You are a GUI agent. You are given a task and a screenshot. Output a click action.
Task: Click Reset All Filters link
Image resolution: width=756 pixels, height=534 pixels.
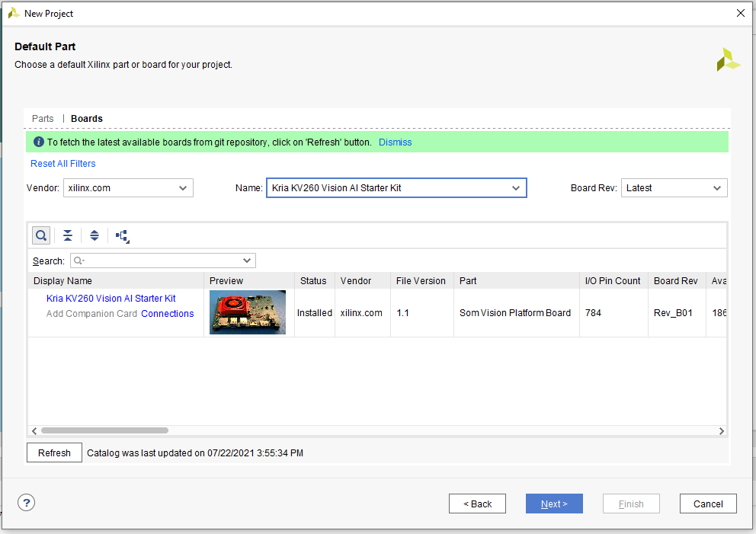click(63, 163)
